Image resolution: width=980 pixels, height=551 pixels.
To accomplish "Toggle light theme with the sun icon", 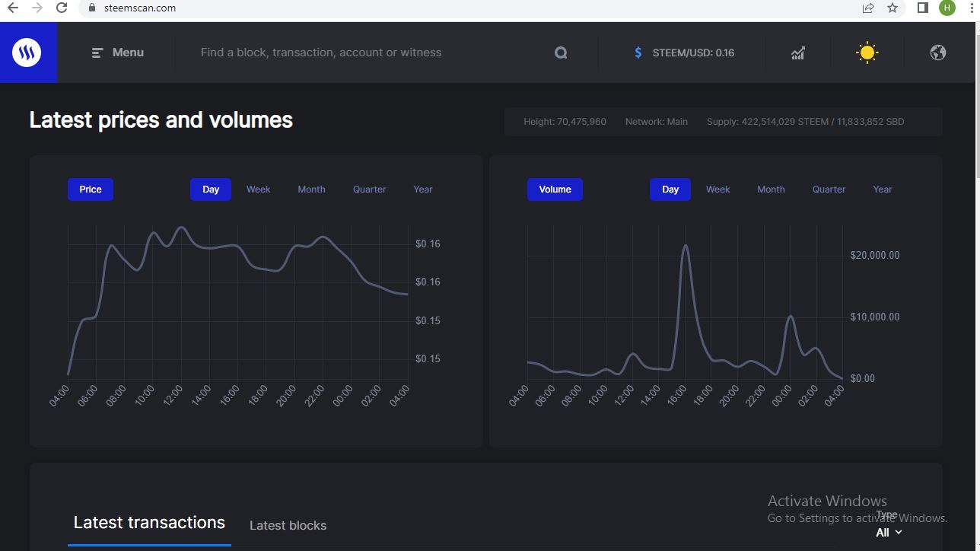I will (x=867, y=53).
